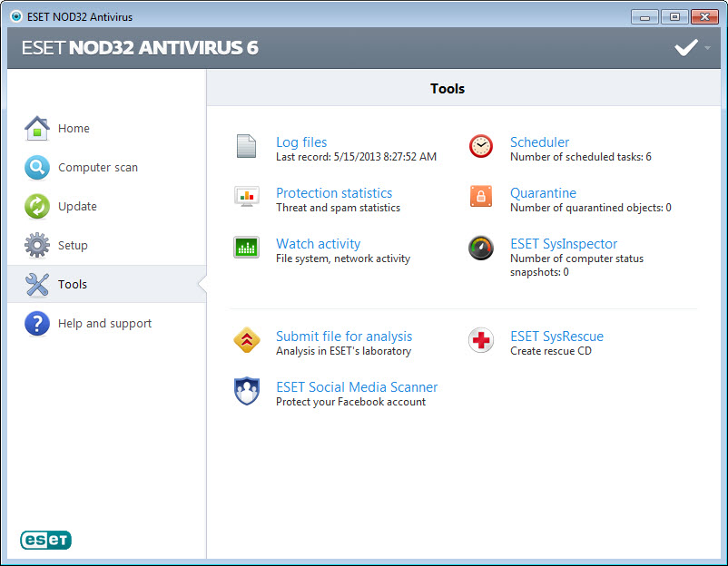The height and width of the screenshot is (566, 728).
Task: Click the Scheduler clock icon
Action: [x=481, y=146]
